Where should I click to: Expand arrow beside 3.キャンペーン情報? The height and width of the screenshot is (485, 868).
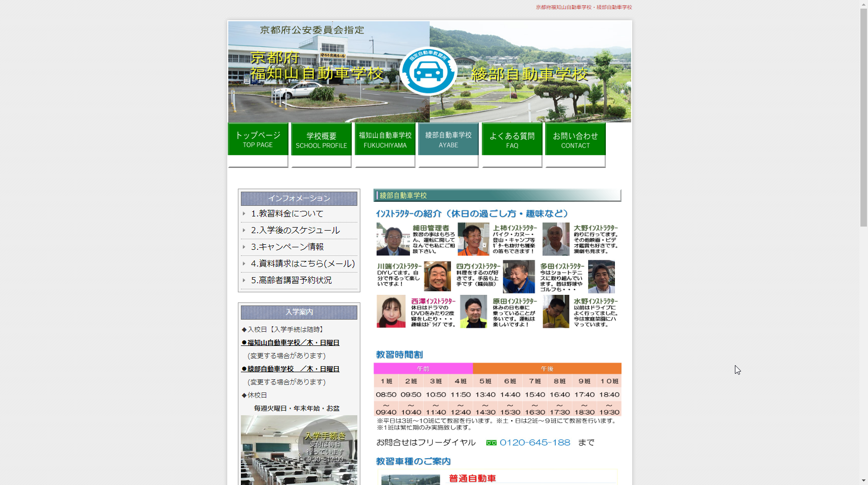coord(244,247)
